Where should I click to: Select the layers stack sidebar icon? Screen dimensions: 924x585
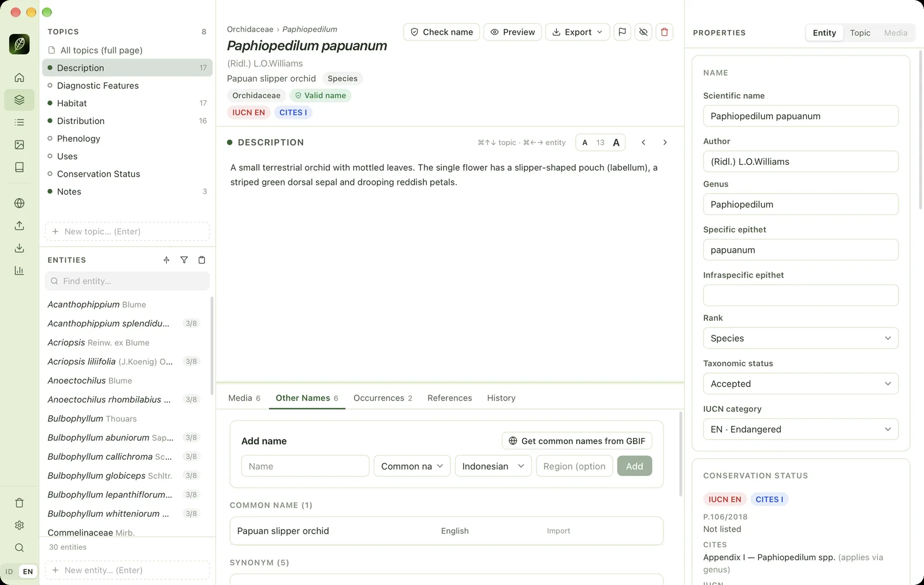click(19, 100)
